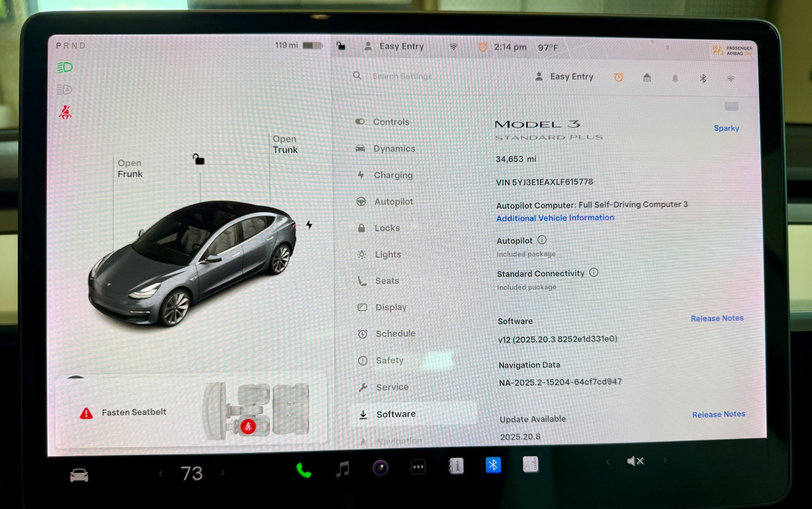Open the Locks settings menu

(379, 228)
